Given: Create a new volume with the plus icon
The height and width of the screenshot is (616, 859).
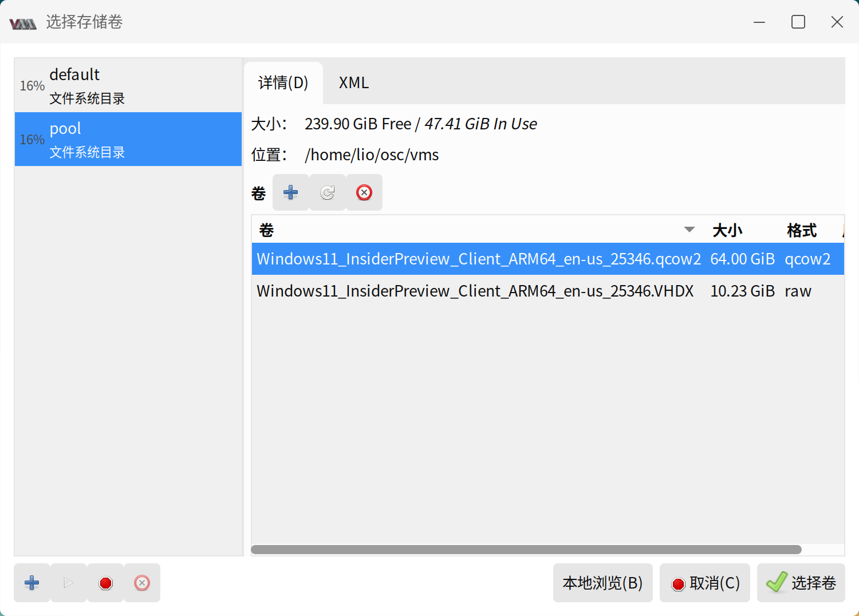Looking at the screenshot, I should point(291,192).
